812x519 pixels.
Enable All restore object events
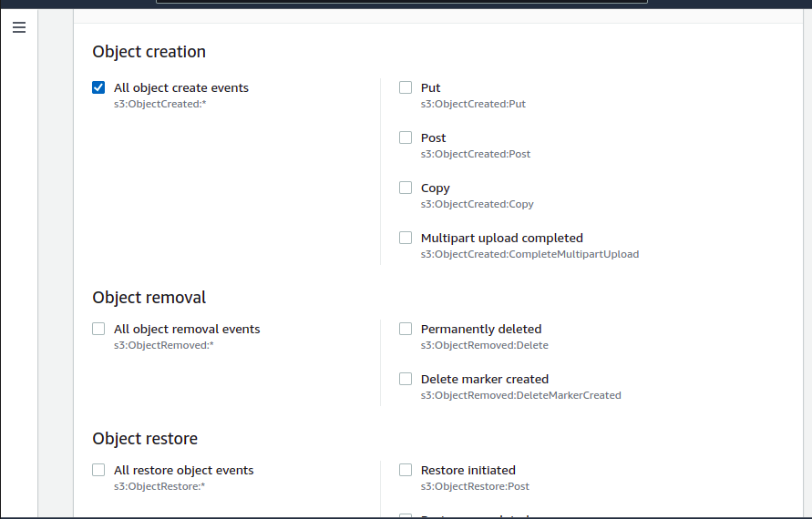coord(98,470)
